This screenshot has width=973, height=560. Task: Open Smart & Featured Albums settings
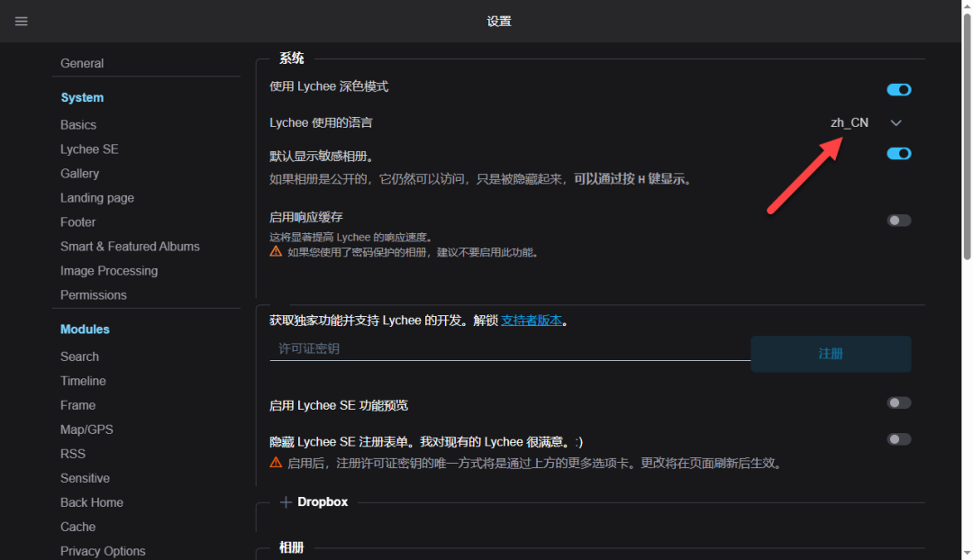[130, 247]
